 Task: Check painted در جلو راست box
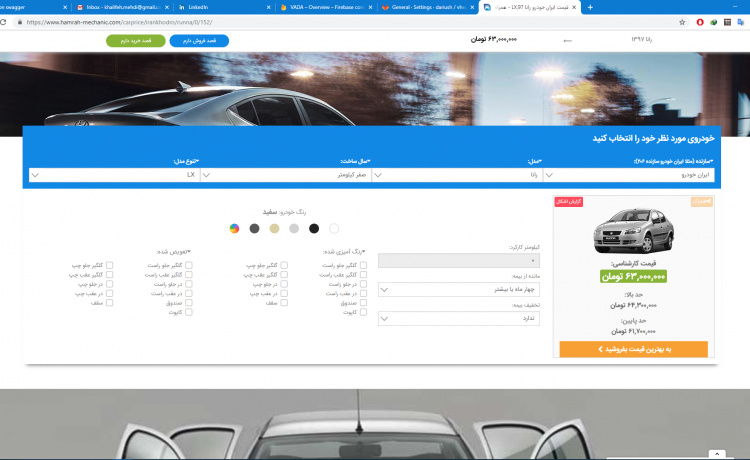tap(364, 284)
